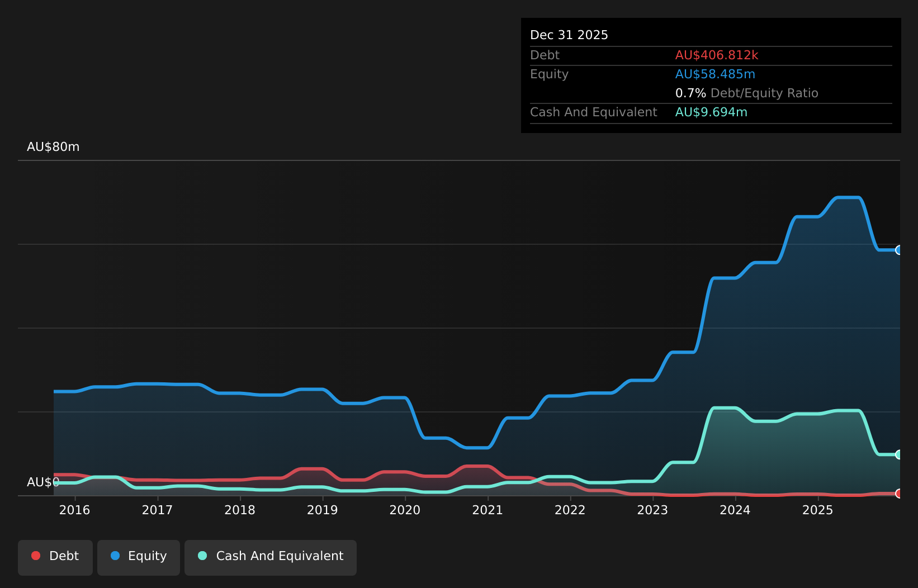Click the AU$80m y-axis label
The width and height of the screenshot is (918, 588).
coord(53,147)
